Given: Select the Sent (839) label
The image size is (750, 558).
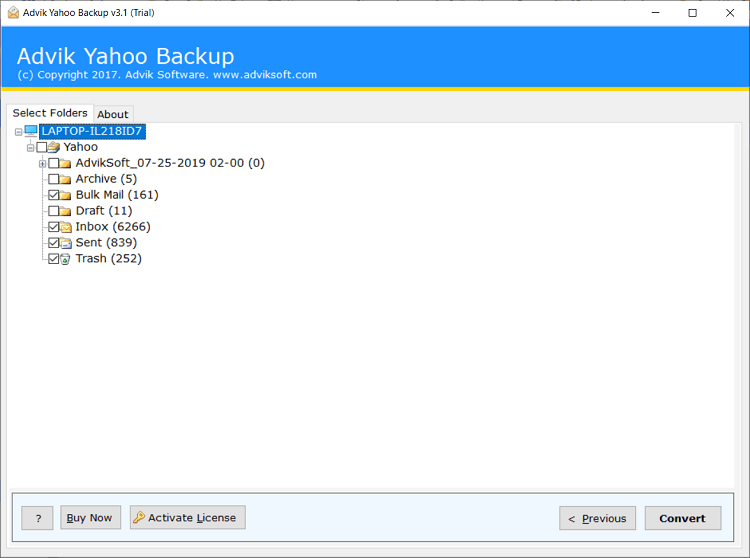Looking at the screenshot, I should [106, 242].
